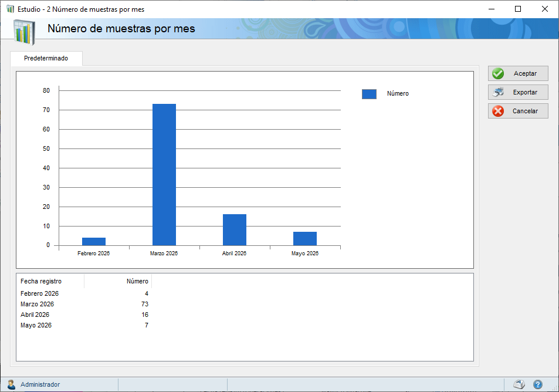Image resolution: width=559 pixels, height=392 pixels.
Task: Click the help question mark icon
Action: 538,384
